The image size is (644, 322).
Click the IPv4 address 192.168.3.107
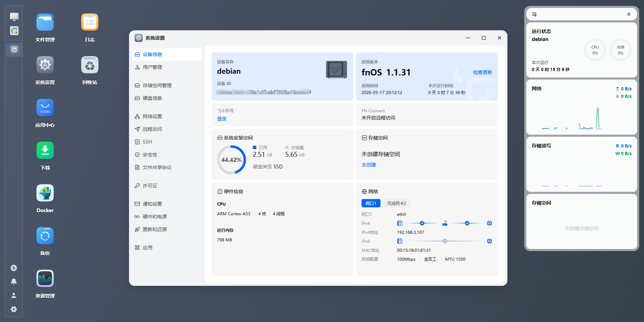[410, 232]
